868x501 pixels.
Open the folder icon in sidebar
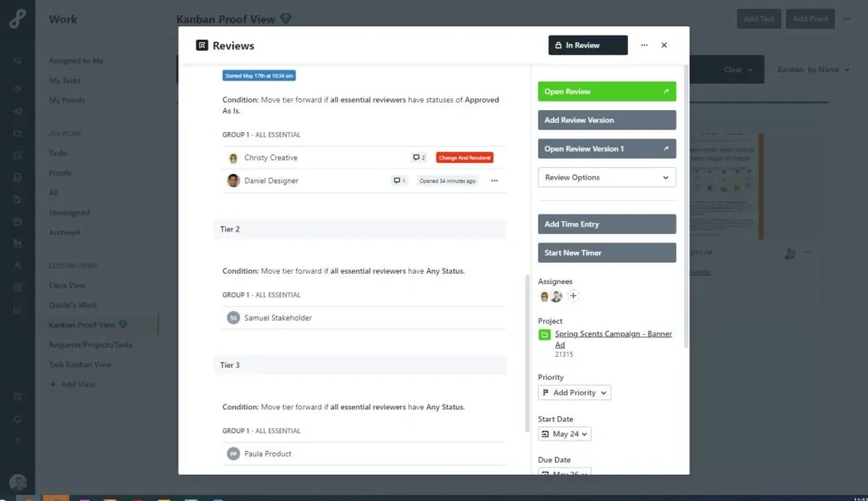(18, 133)
